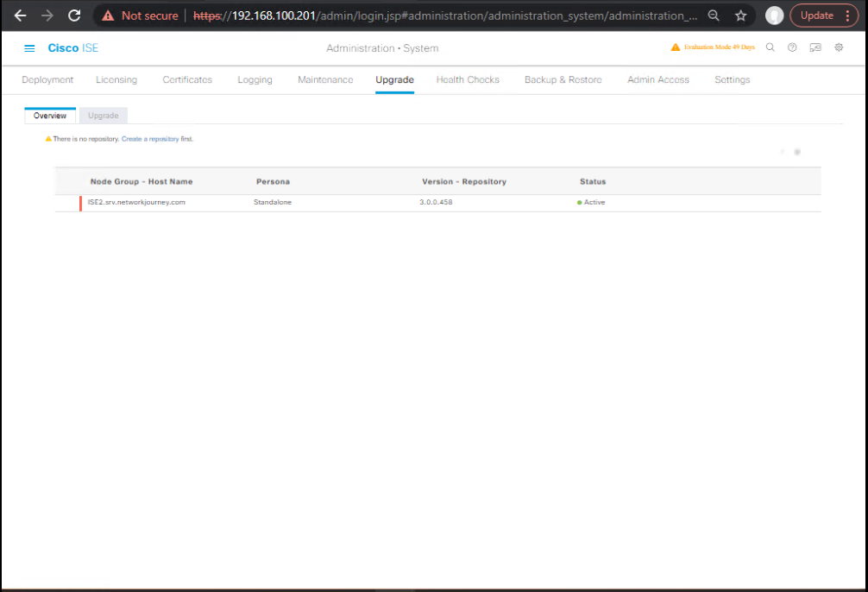Switch to the Admin Access tab
The width and height of the screenshot is (868, 592).
[658, 79]
